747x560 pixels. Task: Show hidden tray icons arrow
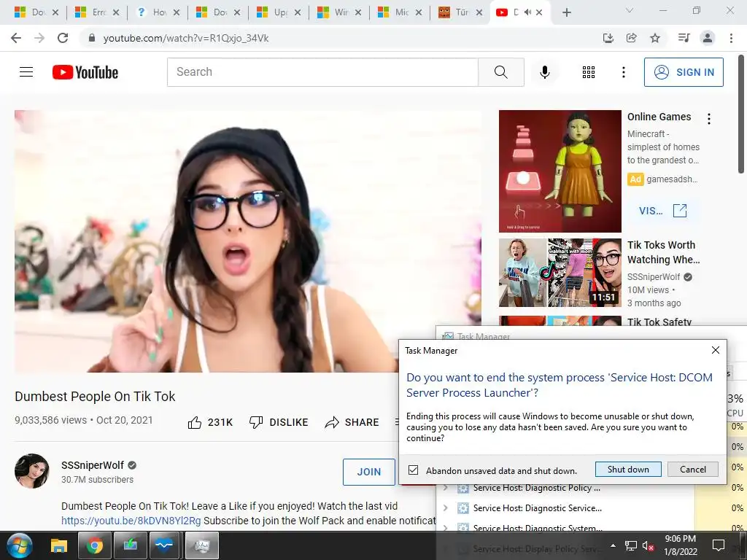coord(613,545)
